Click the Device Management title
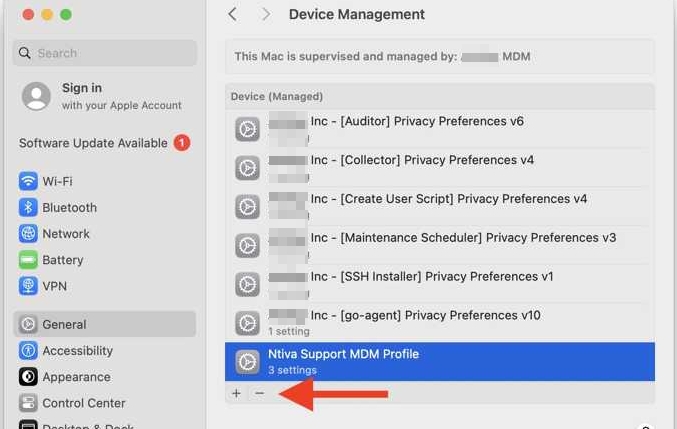The height and width of the screenshot is (429, 677). coord(357,14)
